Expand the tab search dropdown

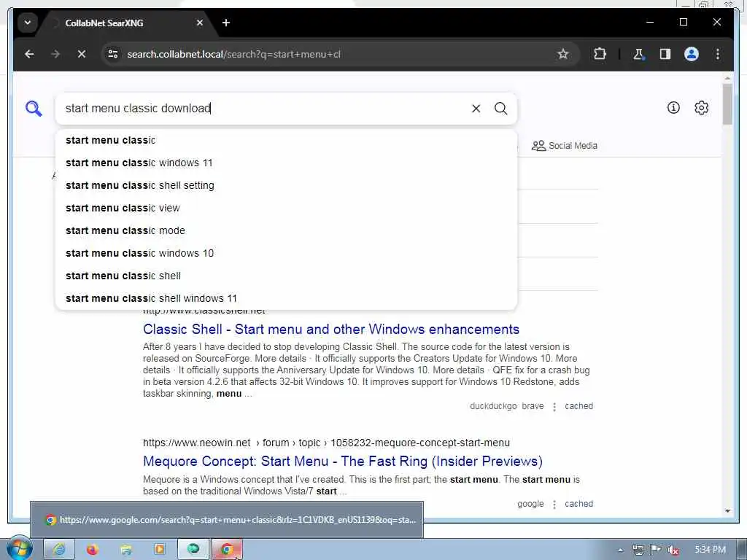[x=28, y=23]
